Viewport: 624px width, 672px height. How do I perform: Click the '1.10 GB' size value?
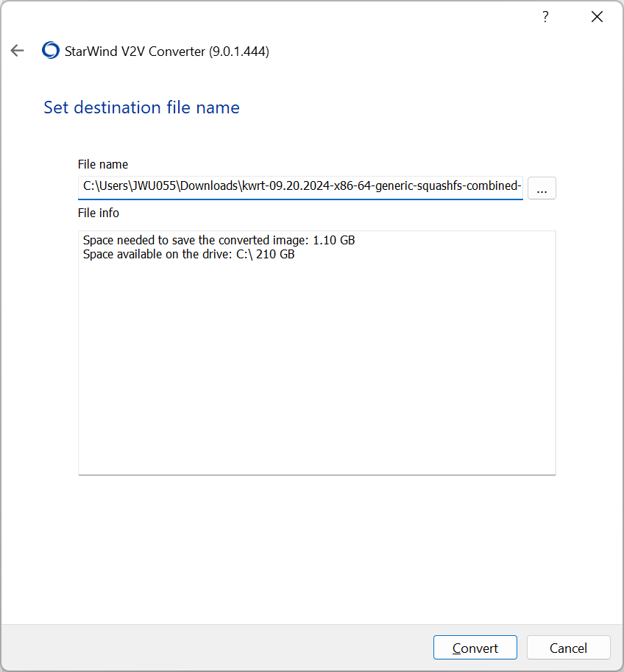(x=334, y=241)
